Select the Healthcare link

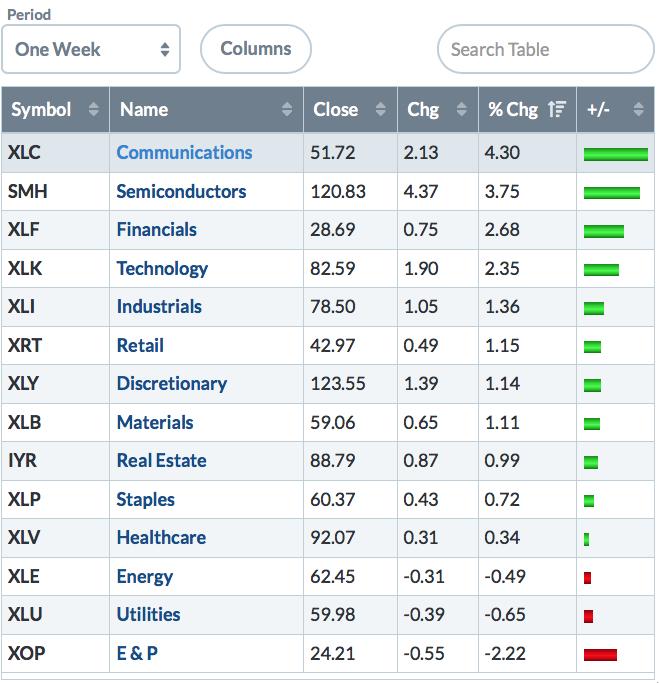[161, 538]
